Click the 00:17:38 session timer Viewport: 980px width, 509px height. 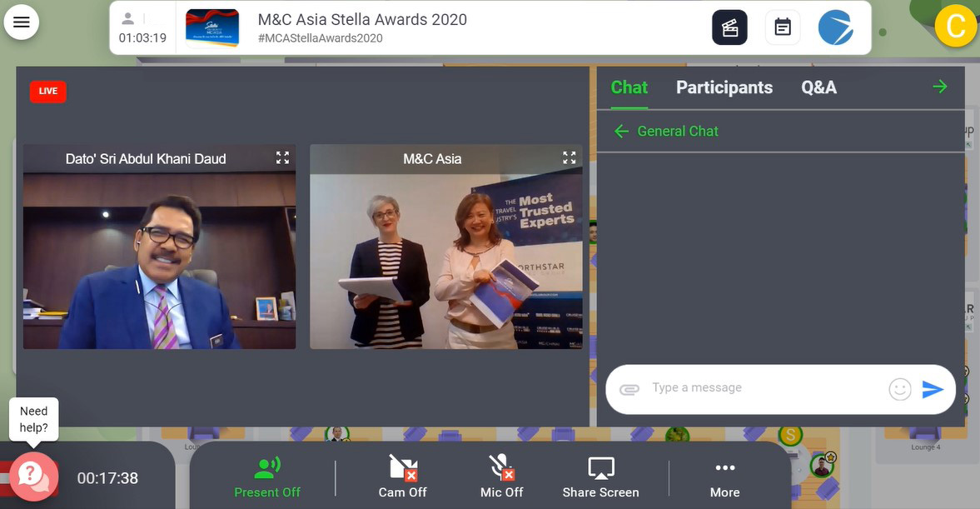click(107, 478)
